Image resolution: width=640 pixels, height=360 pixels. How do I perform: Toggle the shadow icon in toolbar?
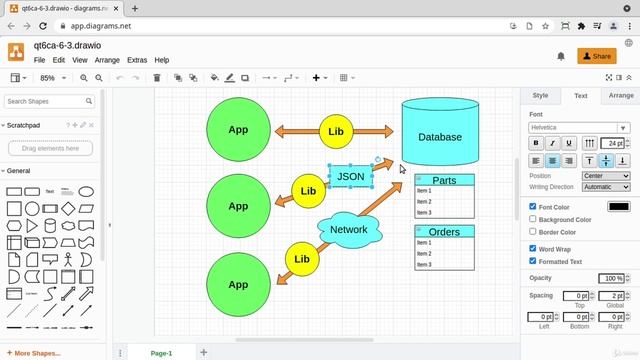coord(245,78)
